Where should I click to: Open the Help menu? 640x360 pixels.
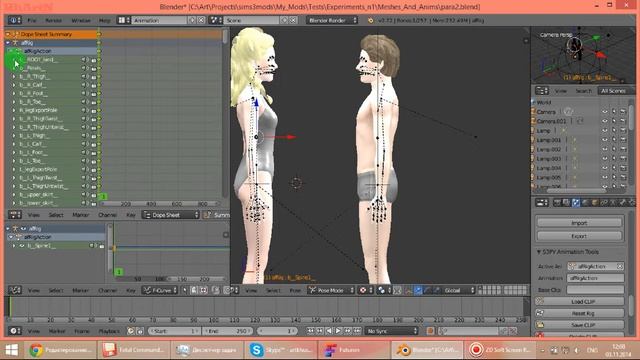(104, 20)
